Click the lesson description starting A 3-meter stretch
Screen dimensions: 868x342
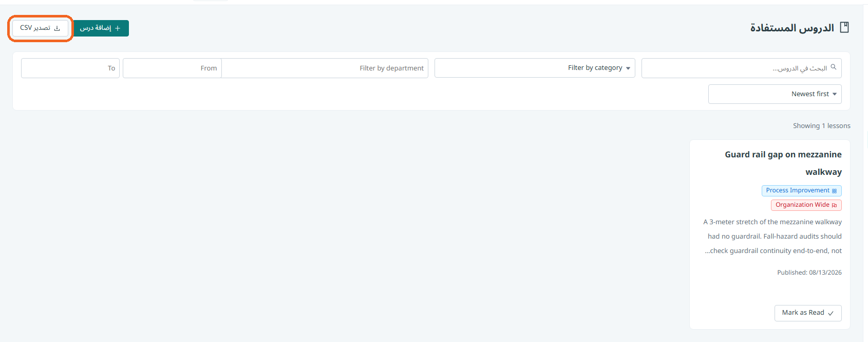(x=772, y=237)
